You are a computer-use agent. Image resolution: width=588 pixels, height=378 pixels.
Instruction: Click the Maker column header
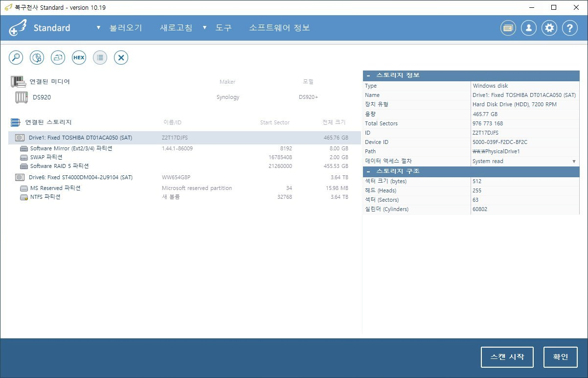[227, 82]
